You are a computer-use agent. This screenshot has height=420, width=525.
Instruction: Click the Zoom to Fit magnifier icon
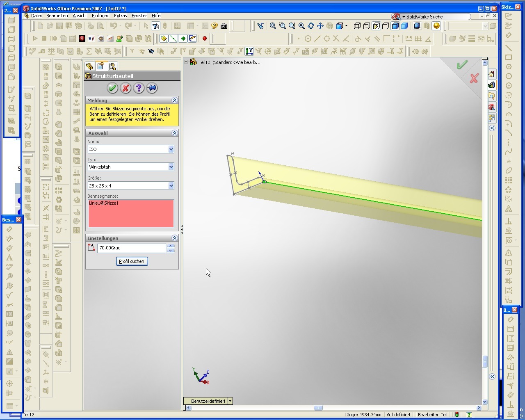coord(273,26)
